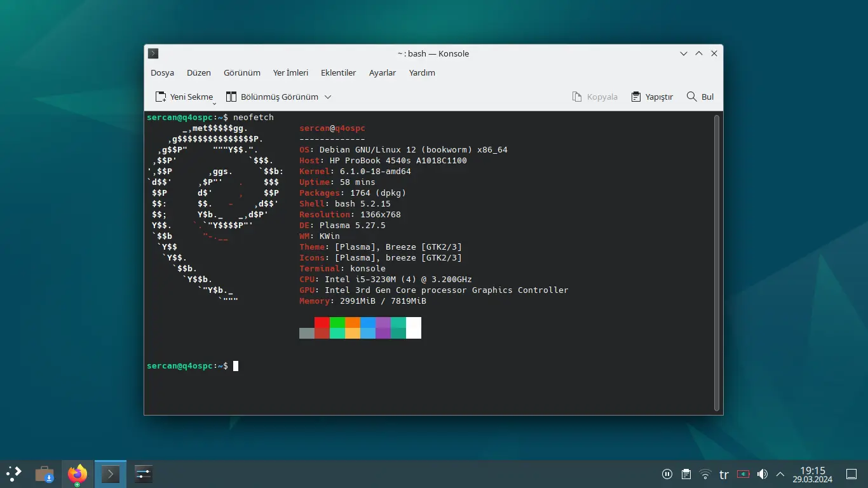Click the green color block in neofetch palette

click(337, 323)
